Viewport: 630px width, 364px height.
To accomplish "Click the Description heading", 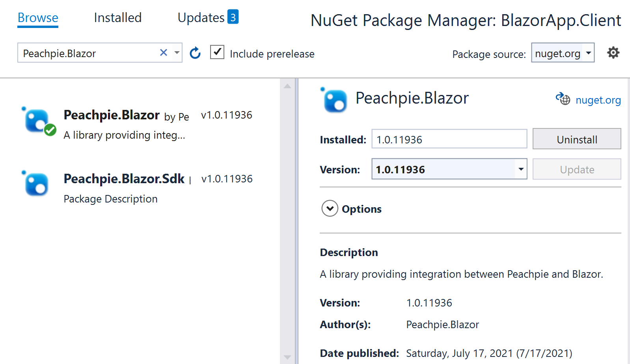I will (349, 252).
